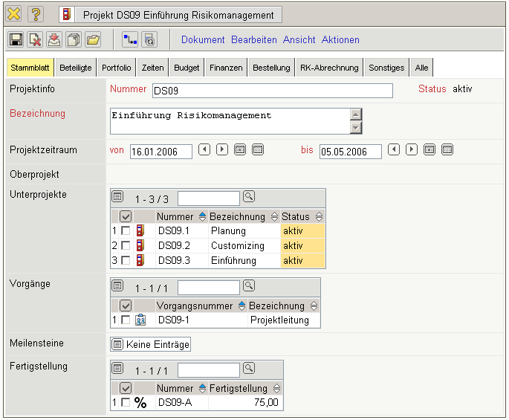Screen dimensions: 509x420
Task: Click the search magnifier in Unterprojekte list
Action: pos(249,197)
